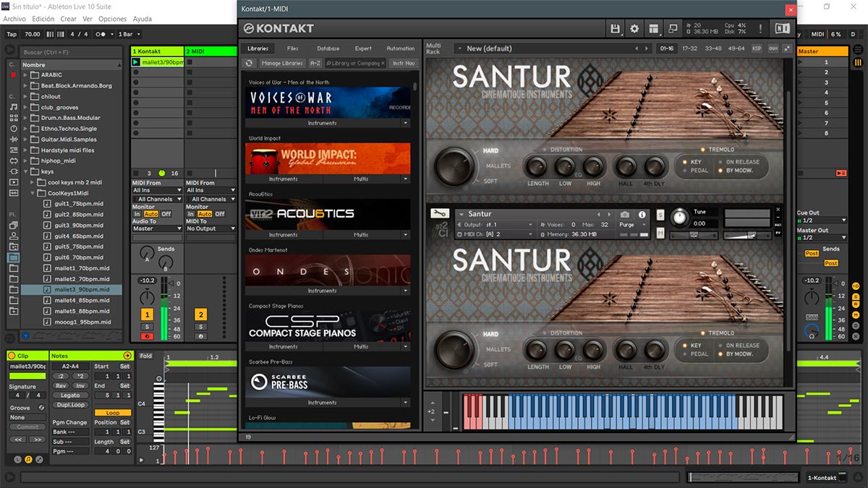This screenshot has height=488, width=868.
Task: Expand the ARABIC folder
Action: (x=25, y=75)
